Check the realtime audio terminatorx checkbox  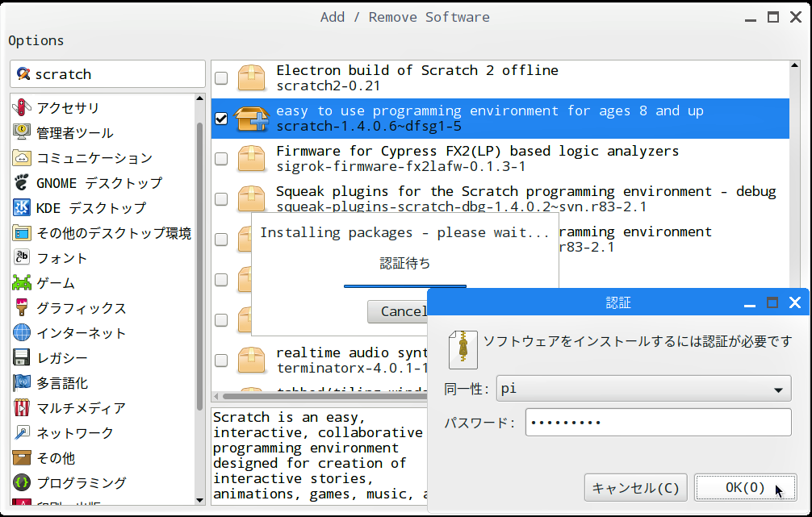coord(221,361)
